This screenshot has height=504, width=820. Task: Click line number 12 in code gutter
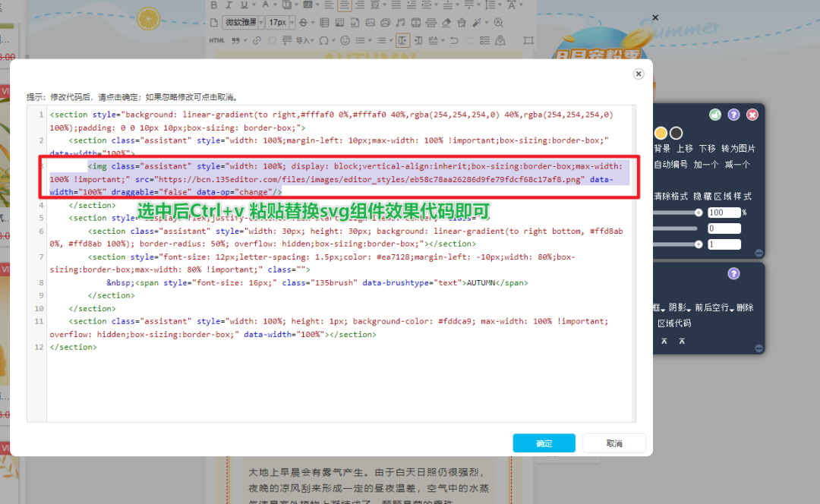pos(39,347)
